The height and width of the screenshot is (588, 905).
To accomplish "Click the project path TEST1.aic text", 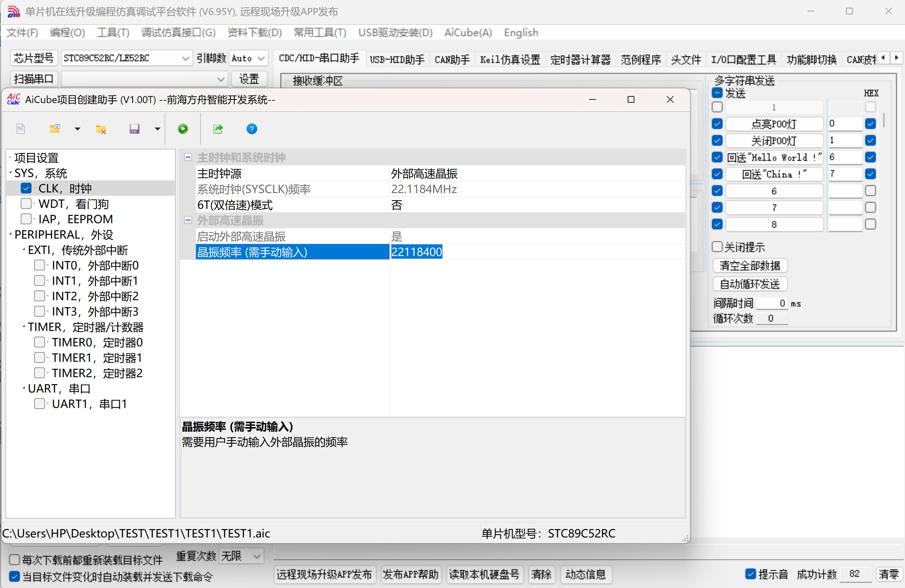I will pos(136,533).
